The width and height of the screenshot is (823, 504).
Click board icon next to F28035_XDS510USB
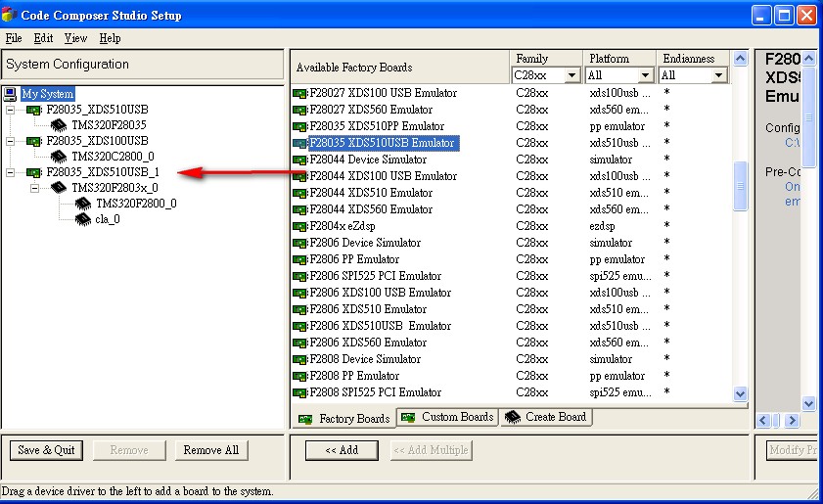coord(33,110)
